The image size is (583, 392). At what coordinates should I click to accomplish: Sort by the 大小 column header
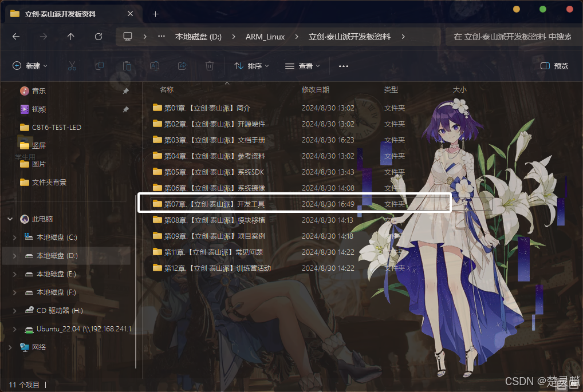tap(459, 89)
